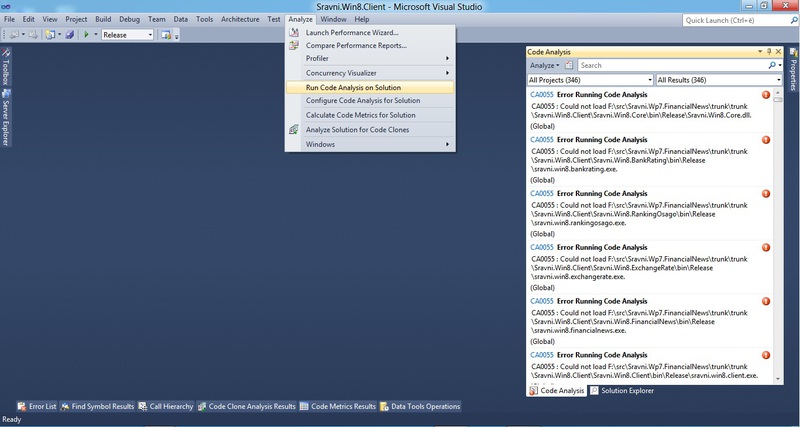Screen dimensions: 800x427
Task: Open the Release configuration combo box
Action: [x=128, y=35]
